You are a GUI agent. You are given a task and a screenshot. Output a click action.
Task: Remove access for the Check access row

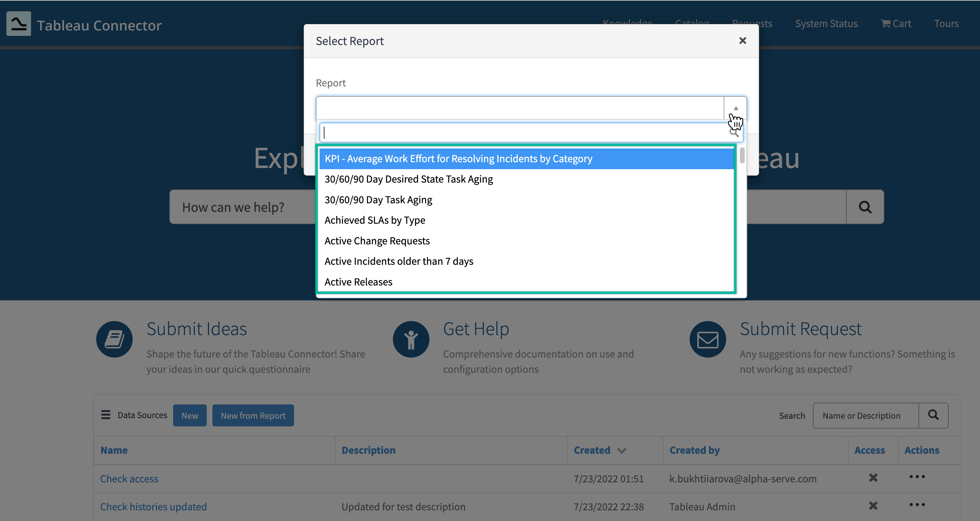873,478
